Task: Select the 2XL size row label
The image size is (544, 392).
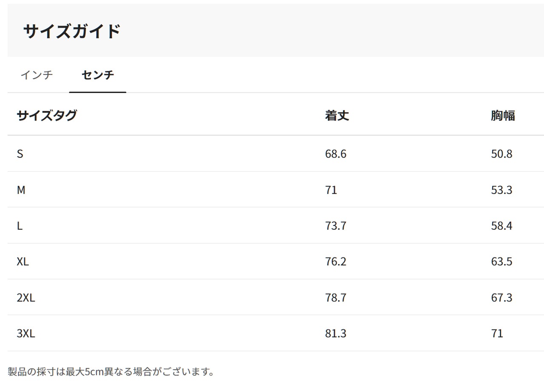Action: 26,298
